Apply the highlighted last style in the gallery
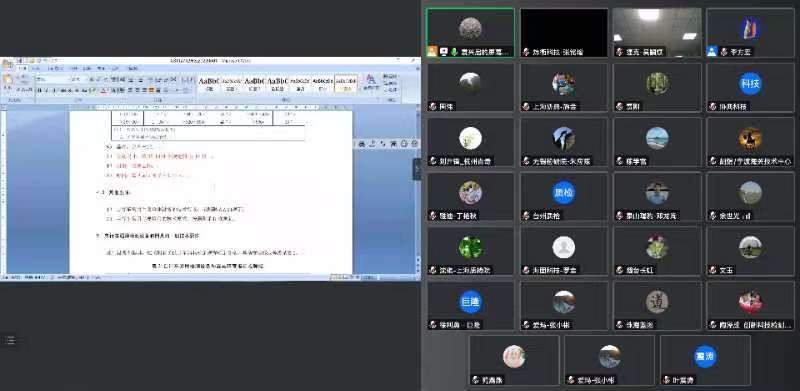This screenshot has width=800, height=391. click(346, 83)
